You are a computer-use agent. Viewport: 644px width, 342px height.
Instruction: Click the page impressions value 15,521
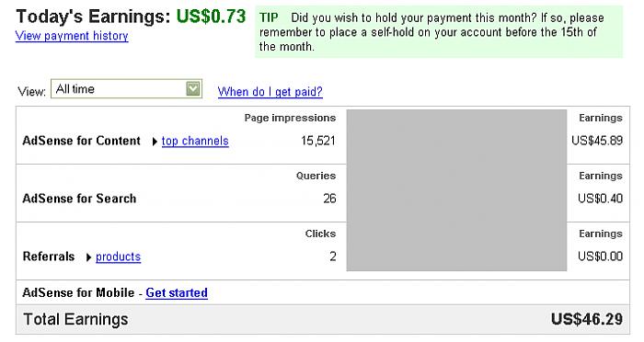(318, 141)
